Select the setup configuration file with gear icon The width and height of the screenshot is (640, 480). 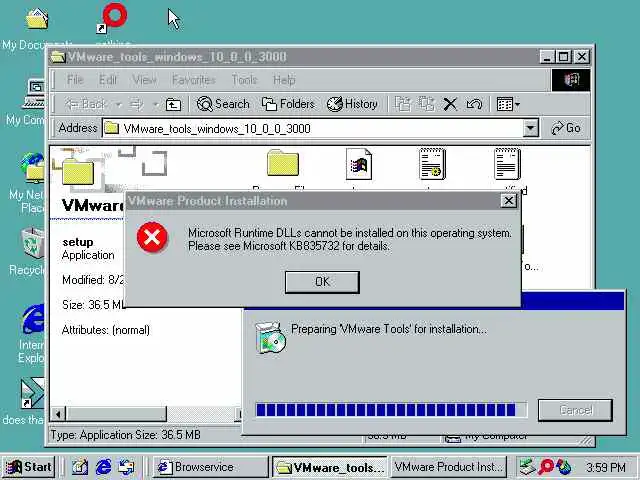(432, 164)
